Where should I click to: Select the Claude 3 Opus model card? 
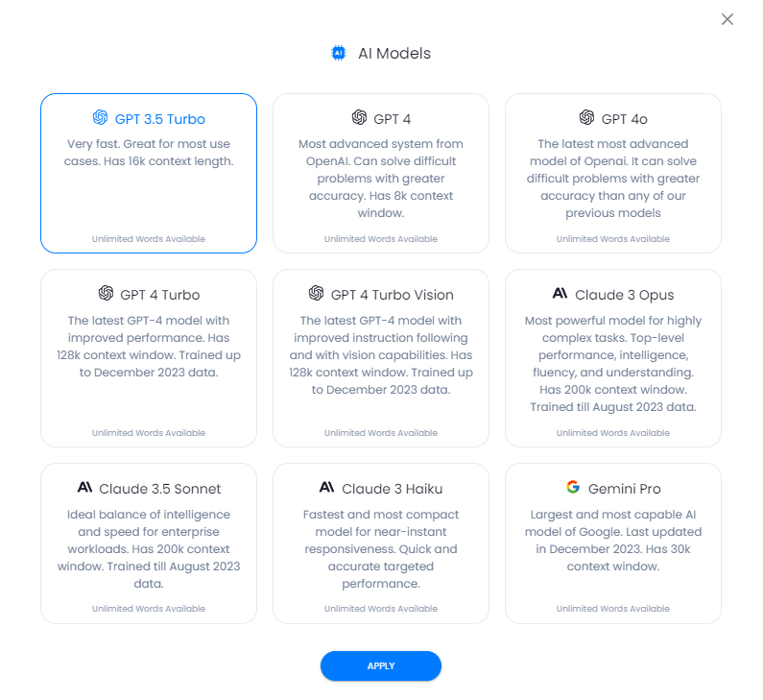point(613,358)
